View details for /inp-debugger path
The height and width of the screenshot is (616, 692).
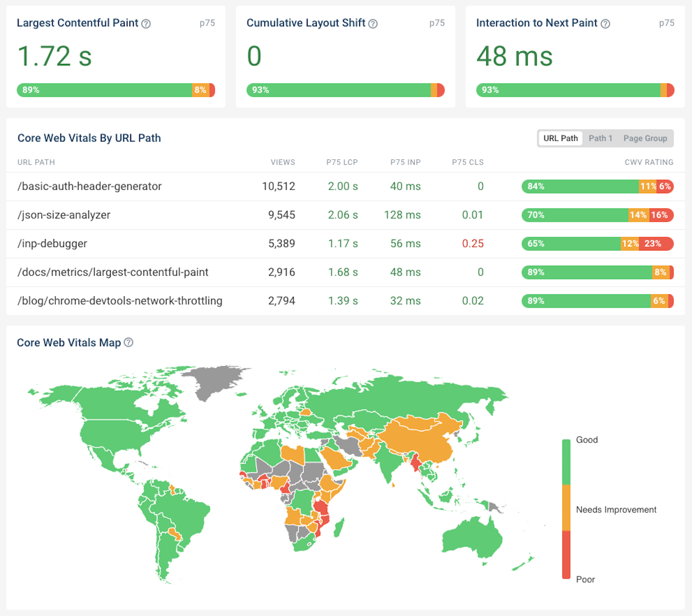52,243
